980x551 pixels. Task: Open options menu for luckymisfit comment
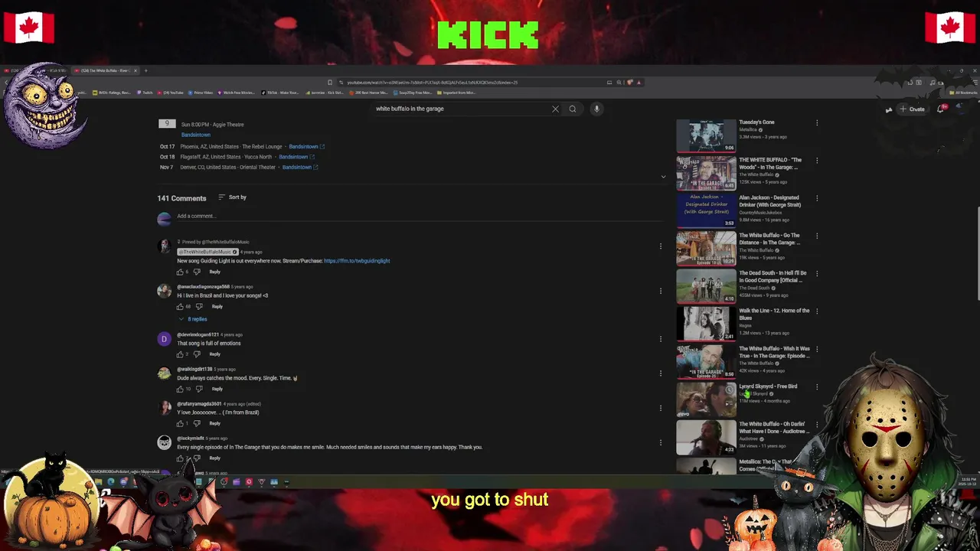(x=661, y=442)
